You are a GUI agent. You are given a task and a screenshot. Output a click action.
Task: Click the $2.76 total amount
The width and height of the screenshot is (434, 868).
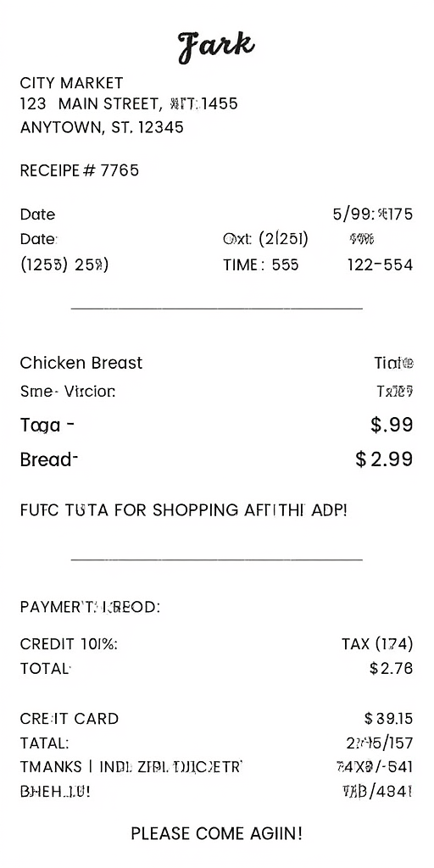(x=391, y=669)
